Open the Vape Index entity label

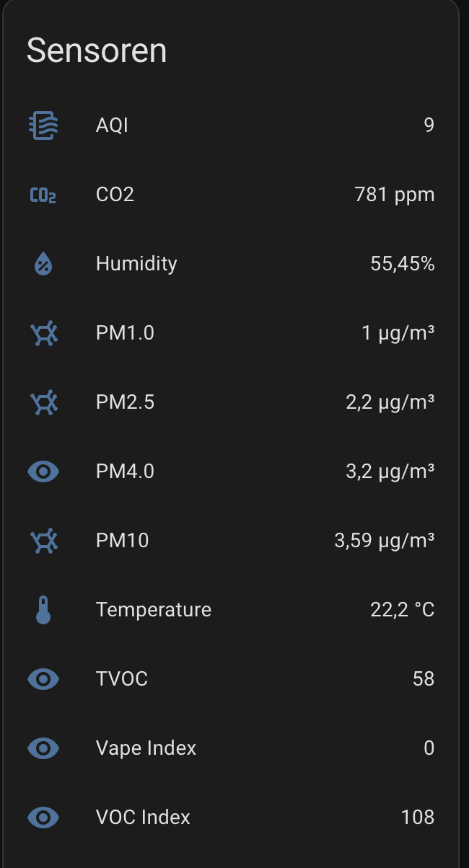(x=146, y=748)
